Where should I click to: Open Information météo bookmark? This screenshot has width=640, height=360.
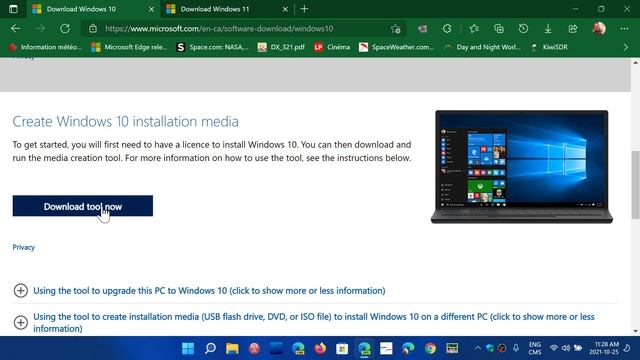click(45, 47)
